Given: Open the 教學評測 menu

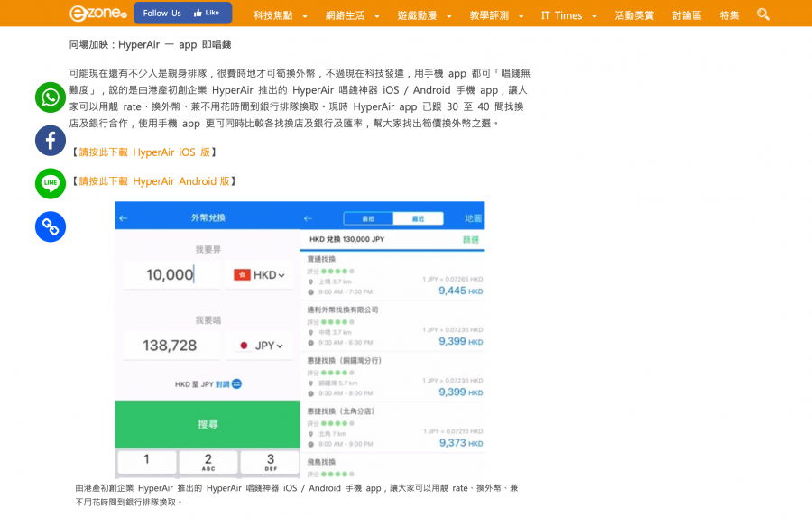Looking at the screenshot, I should click(x=489, y=15).
